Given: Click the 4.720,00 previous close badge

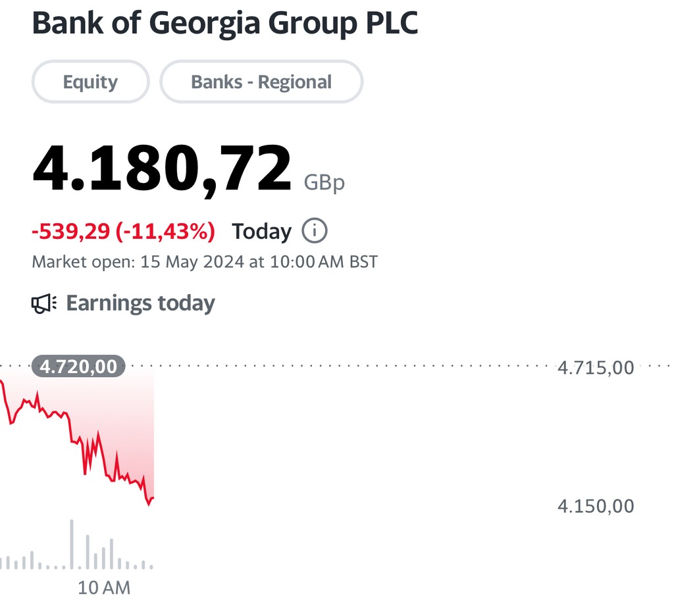Looking at the screenshot, I should [78, 366].
